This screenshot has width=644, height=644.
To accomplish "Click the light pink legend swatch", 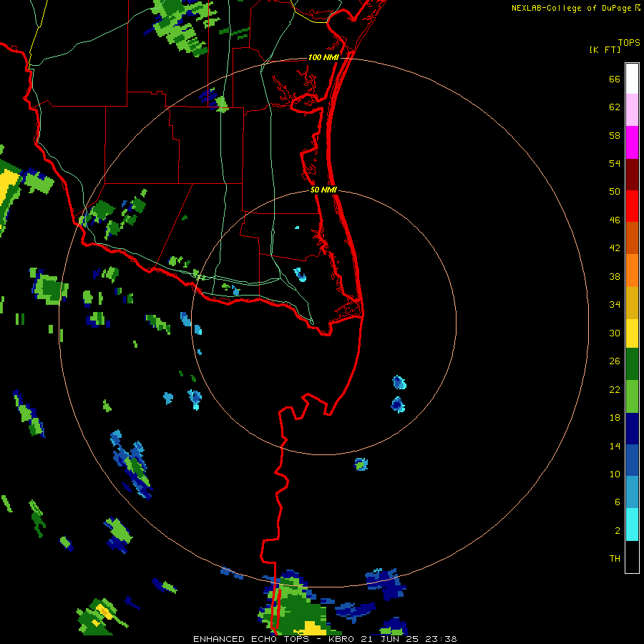I will point(632,110).
